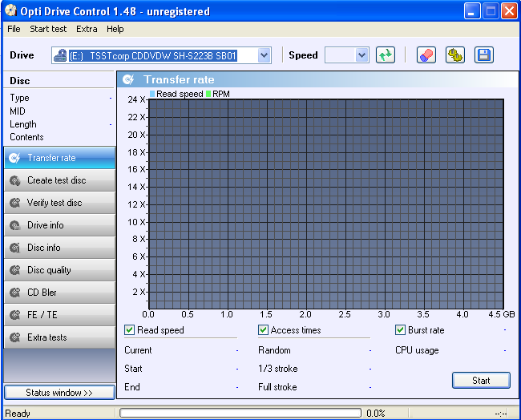Toggle the Access times checkbox

[264, 330]
